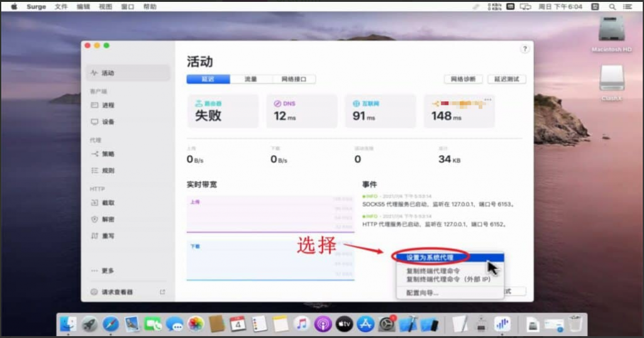The width and height of the screenshot is (644, 338).
Task: Click the help question mark button
Action: tap(525, 49)
